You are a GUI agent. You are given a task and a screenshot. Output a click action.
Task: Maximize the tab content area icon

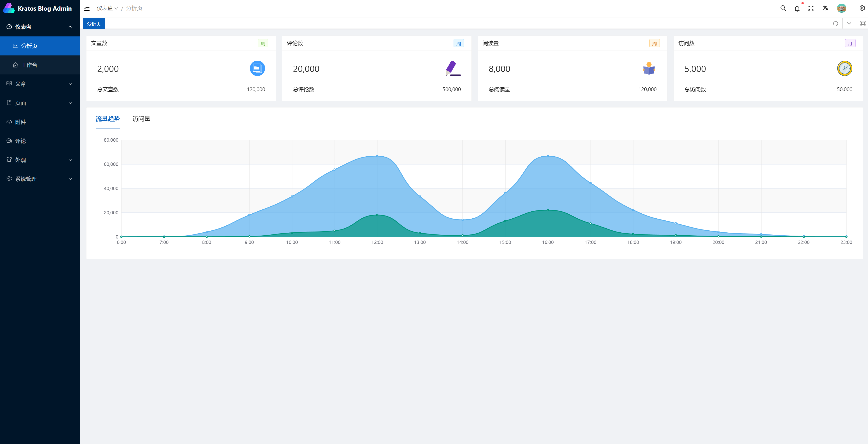(x=863, y=24)
